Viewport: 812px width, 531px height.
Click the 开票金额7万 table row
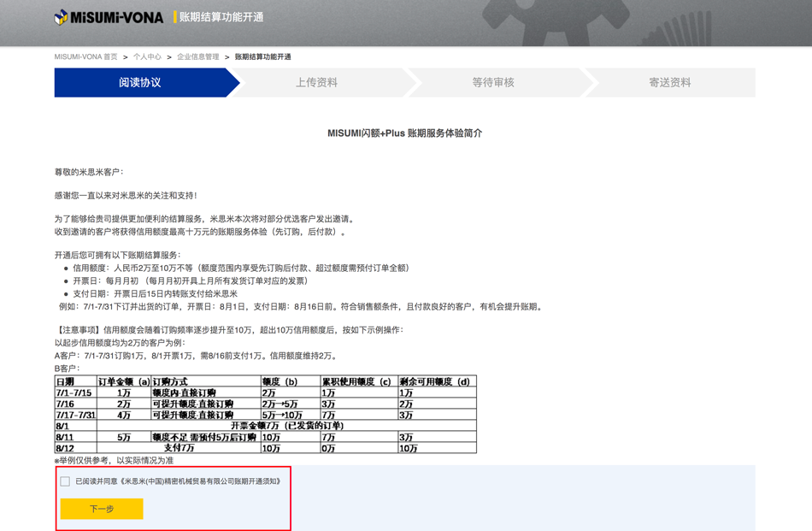(286, 426)
